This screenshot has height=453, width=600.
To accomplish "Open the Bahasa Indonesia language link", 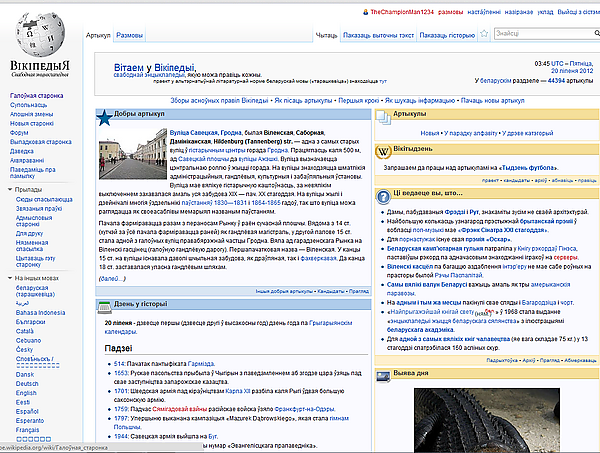I will (x=41, y=313).
